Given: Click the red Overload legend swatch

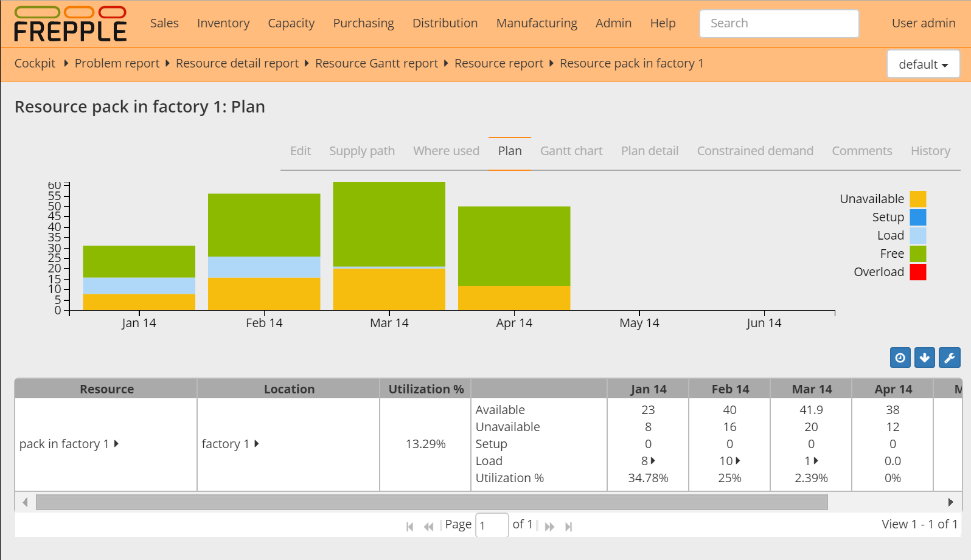Looking at the screenshot, I should 918,272.
